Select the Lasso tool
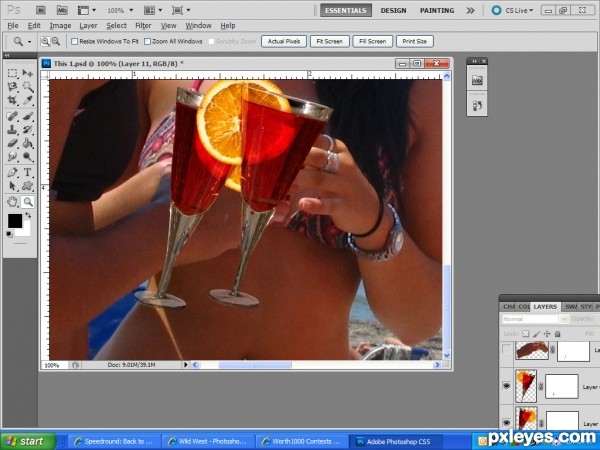 click(13, 87)
